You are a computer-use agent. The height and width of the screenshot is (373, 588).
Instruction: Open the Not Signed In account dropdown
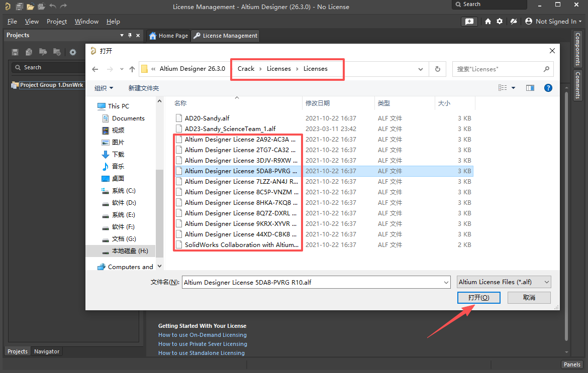[553, 22]
